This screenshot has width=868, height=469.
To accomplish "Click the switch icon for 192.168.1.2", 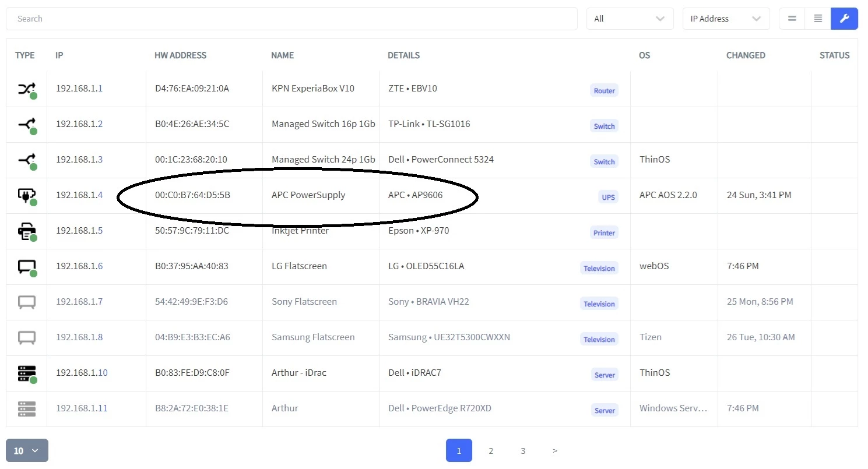I will coord(27,125).
